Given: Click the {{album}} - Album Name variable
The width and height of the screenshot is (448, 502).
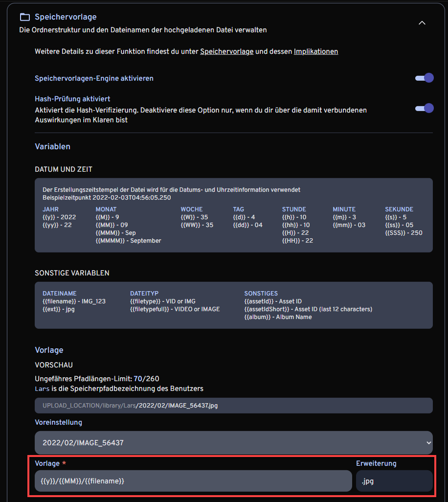Looking at the screenshot, I should click(278, 317).
